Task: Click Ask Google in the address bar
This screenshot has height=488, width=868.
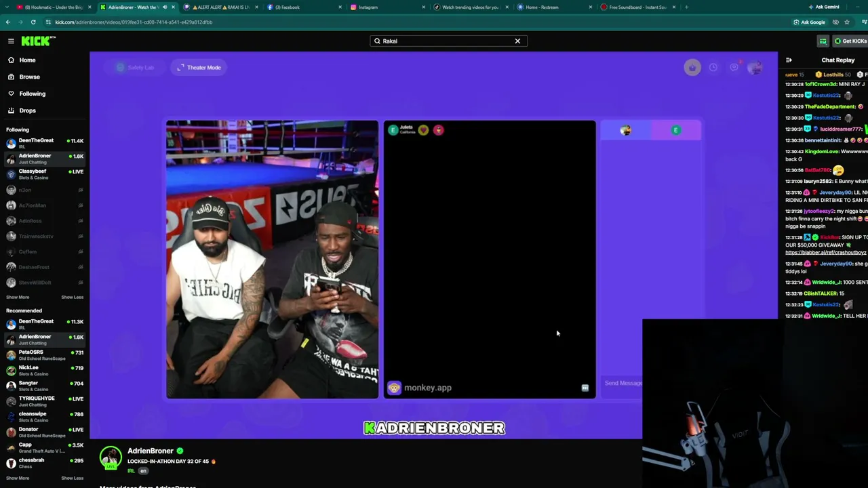Action: [x=809, y=22]
